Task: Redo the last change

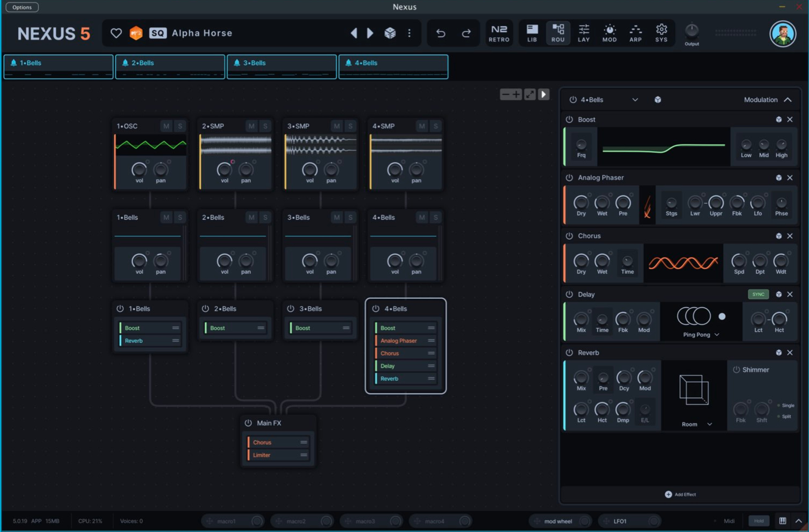Action: pyautogui.click(x=466, y=33)
